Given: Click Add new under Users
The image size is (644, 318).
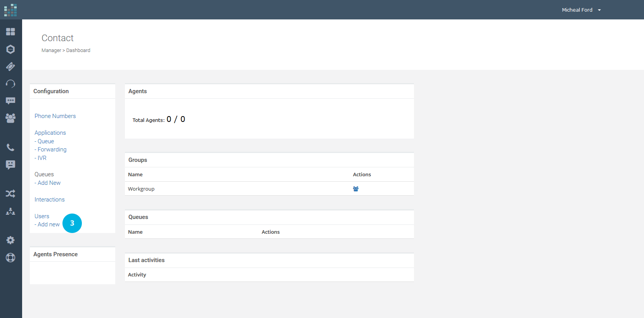Looking at the screenshot, I should [48, 224].
